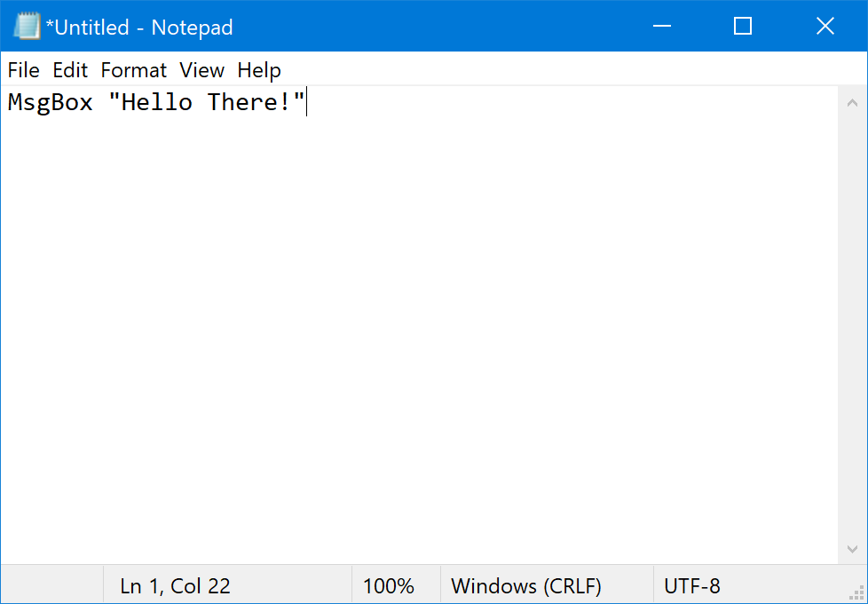Click the '*Untitled - Notepad' title text
Screen dimensions: 868x604
[x=139, y=28]
